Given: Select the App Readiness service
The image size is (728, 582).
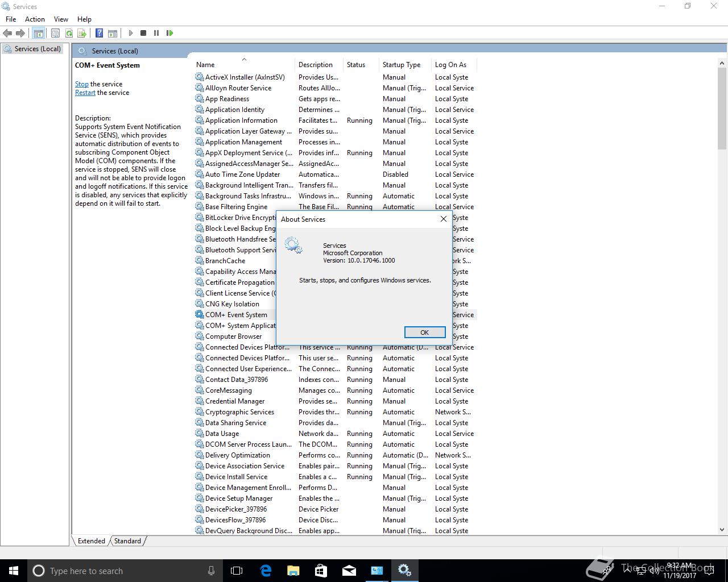Looking at the screenshot, I should (x=336, y=98).
